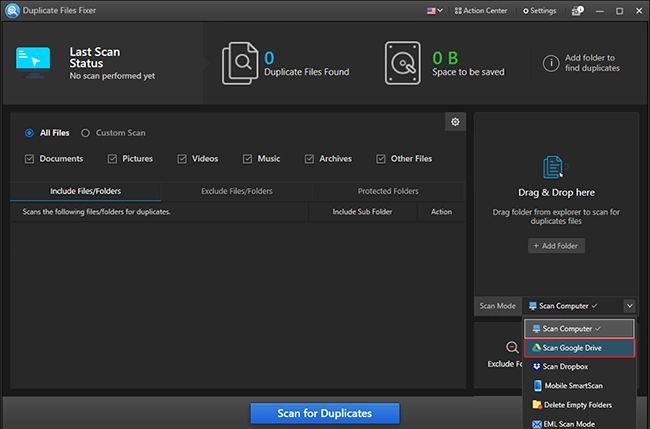Click the Scan Mode label
This screenshot has height=429, width=650.
(497, 306)
